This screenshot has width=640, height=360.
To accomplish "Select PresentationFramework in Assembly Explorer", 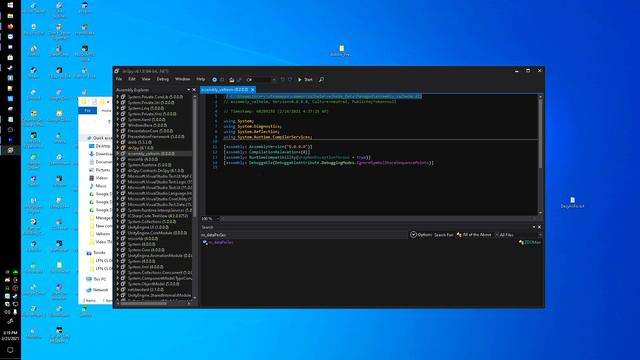I will [x=156, y=137].
